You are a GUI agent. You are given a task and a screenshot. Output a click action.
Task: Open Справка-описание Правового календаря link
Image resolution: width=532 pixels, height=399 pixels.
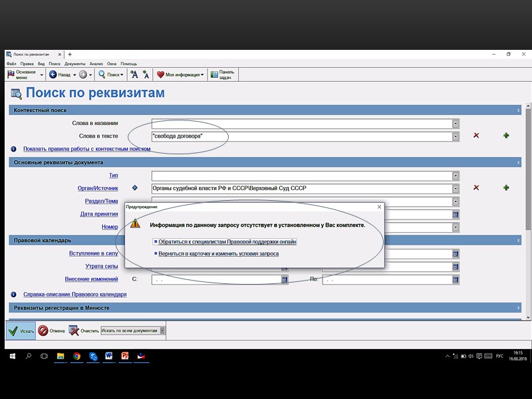tap(75, 295)
